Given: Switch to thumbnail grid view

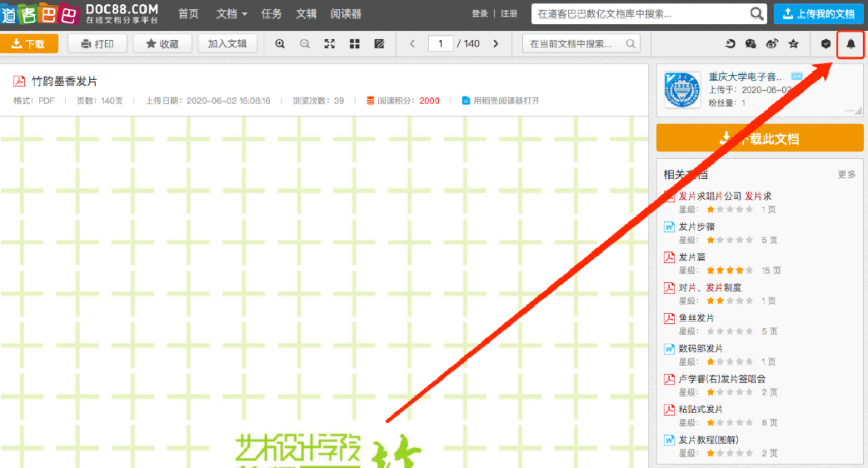Looking at the screenshot, I should 354,44.
